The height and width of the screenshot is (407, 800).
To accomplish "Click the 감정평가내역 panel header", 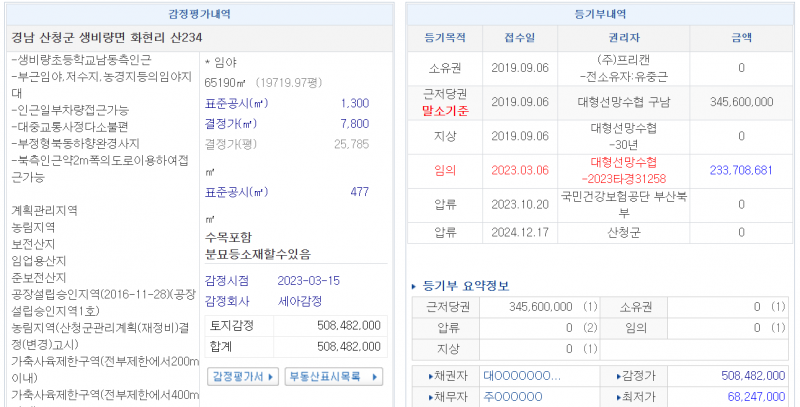I will pos(200,14).
